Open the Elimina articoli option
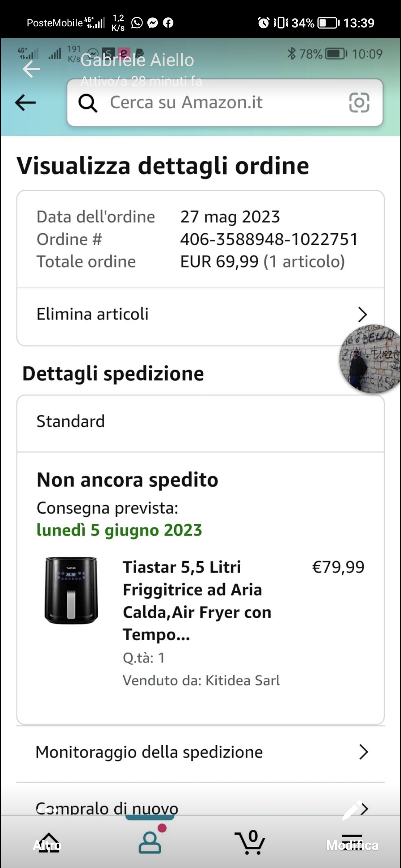The width and height of the screenshot is (401, 868). [93, 314]
